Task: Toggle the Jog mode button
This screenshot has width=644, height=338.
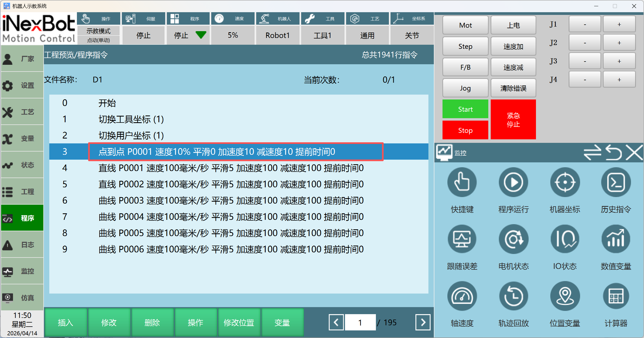Action: 465,88
